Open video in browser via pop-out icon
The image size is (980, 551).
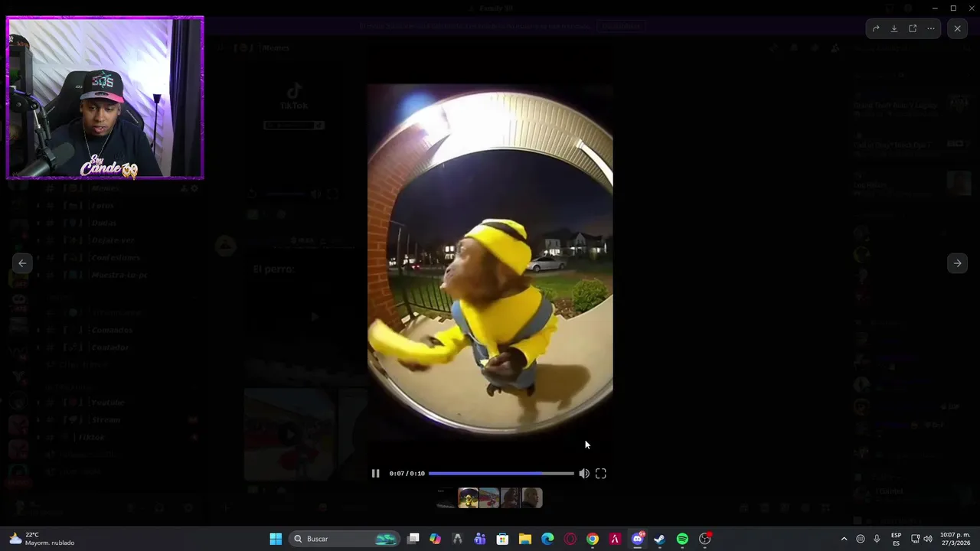(x=913, y=28)
